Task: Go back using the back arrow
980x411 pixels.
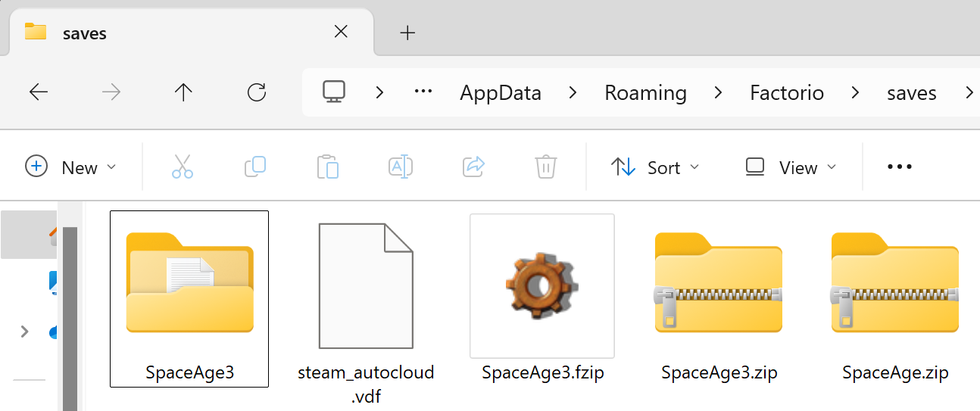Action: click(x=38, y=92)
